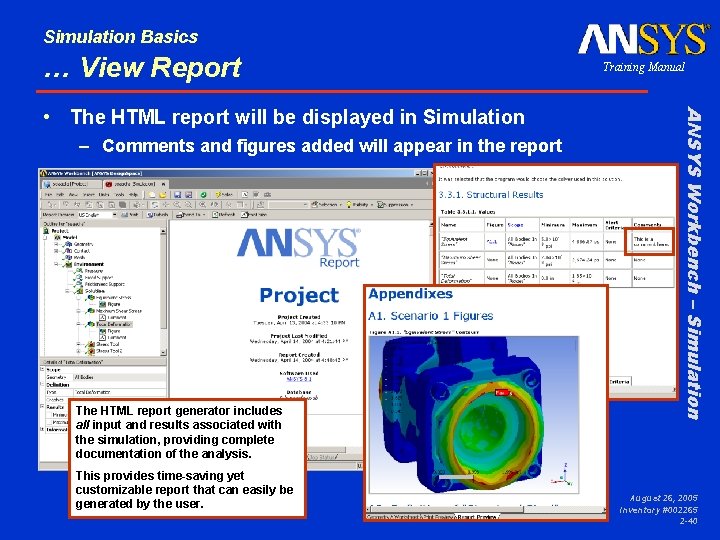Select Comment icon under Maximum Shear Stress
The height and width of the screenshot is (540, 720).
pos(102,317)
